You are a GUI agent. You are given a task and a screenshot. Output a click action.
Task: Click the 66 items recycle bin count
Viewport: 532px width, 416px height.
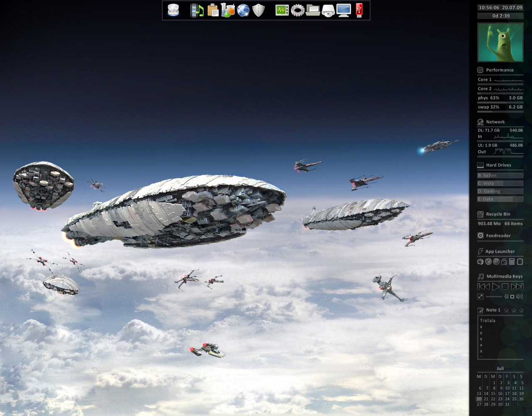click(x=514, y=224)
